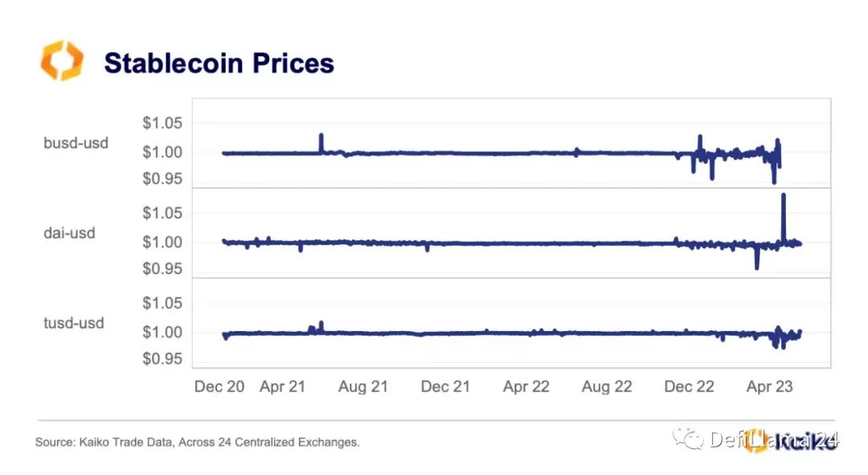Viewport: 868px width, 475px height.
Task: Click the WeChat icon in the watermark
Action: click(x=687, y=439)
